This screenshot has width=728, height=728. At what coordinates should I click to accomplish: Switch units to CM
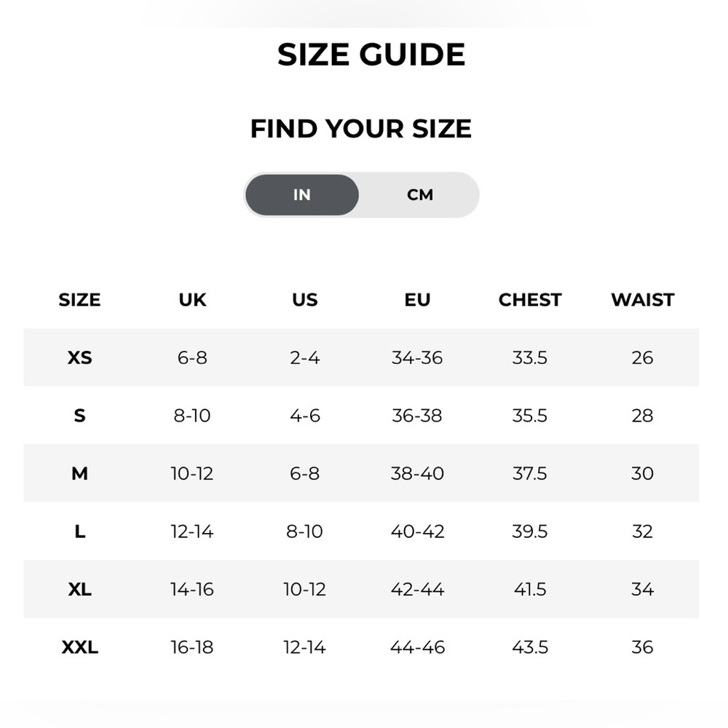tap(420, 194)
